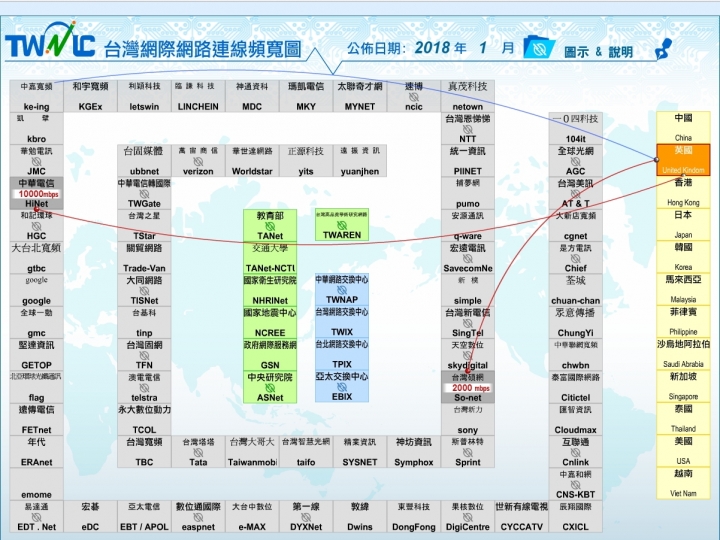Click the Chief cell
The width and height of the screenshot is (720, 540).
point(575,258)
